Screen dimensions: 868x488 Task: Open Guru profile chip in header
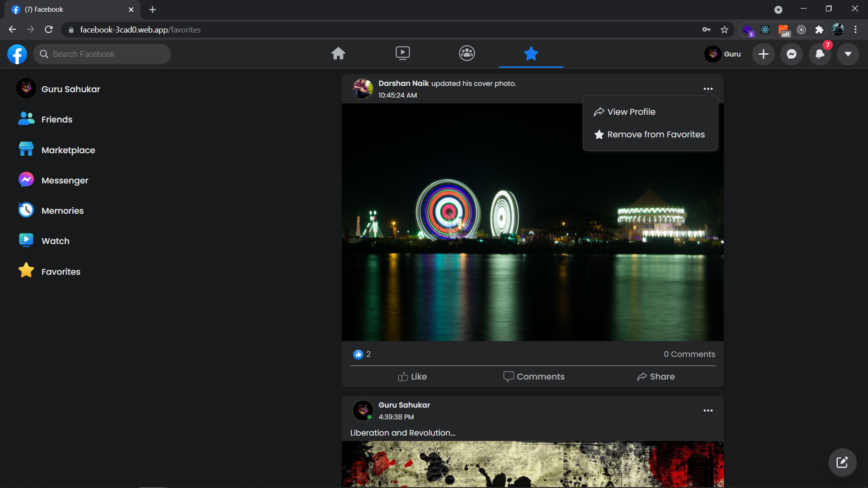coord(723,54)
